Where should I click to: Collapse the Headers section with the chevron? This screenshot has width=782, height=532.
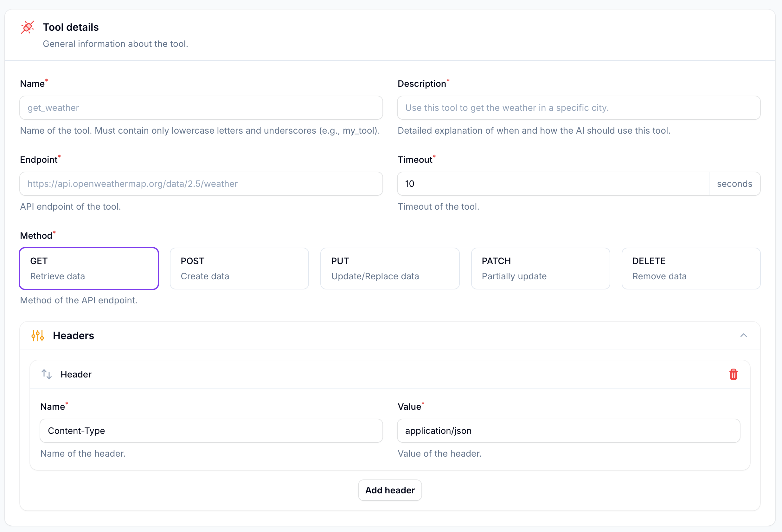pyautogui.click(x=744, y=335)
